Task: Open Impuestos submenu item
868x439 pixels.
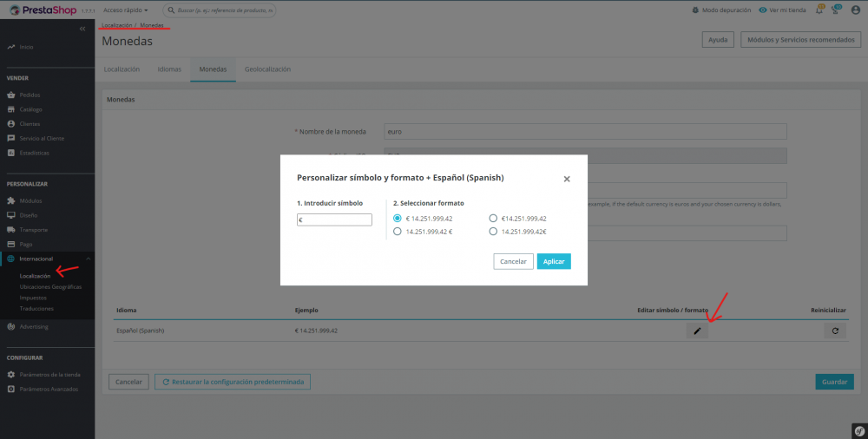Action: pyautogui.click(x=33, y=298)
